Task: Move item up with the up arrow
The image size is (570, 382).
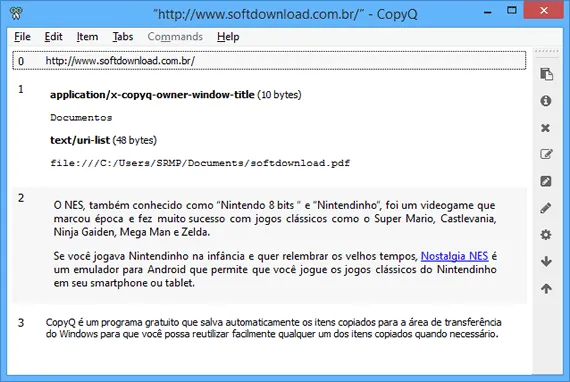Action: point(546,289)
